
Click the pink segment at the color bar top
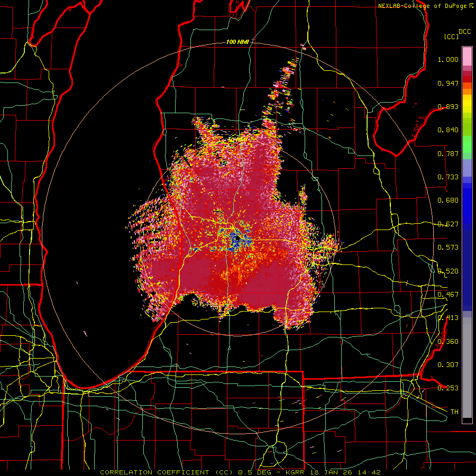coord(467,56)
